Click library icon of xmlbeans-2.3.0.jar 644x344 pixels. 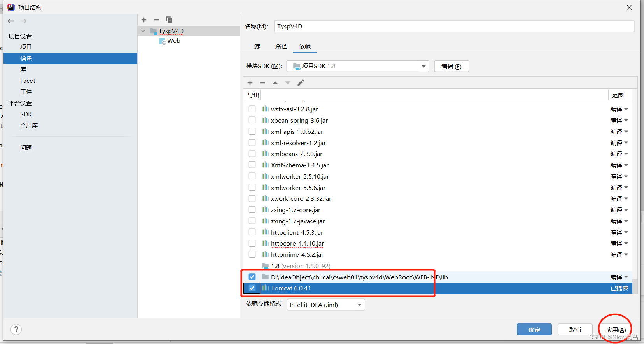click(265, 154)
